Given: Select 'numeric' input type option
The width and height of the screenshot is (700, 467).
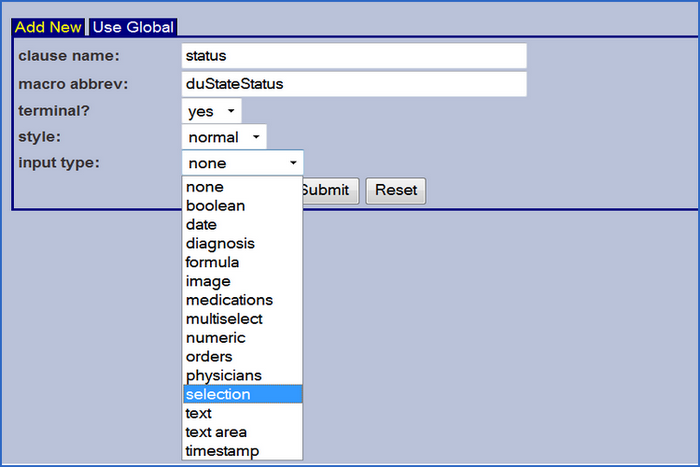Looking at the screenshot, I should [x=242, y=338].
